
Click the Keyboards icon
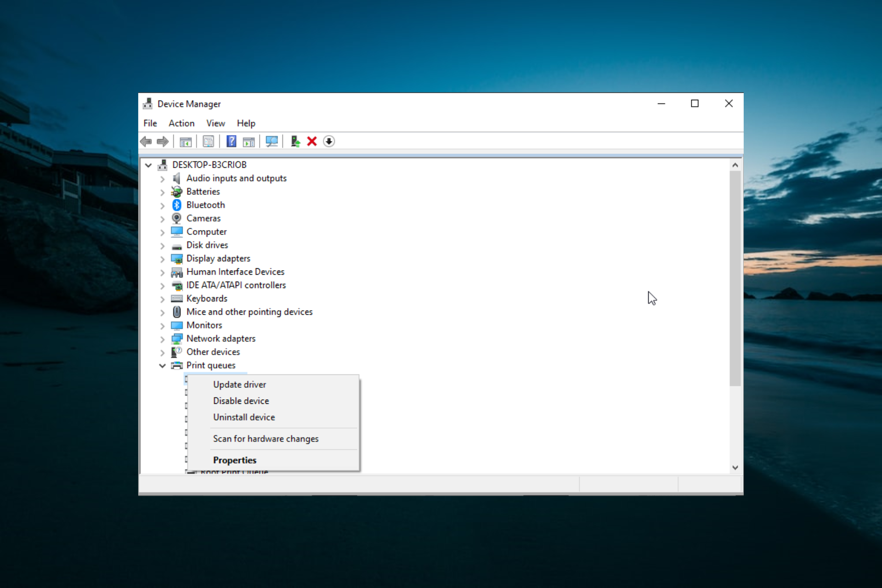[x=176, y=299]
